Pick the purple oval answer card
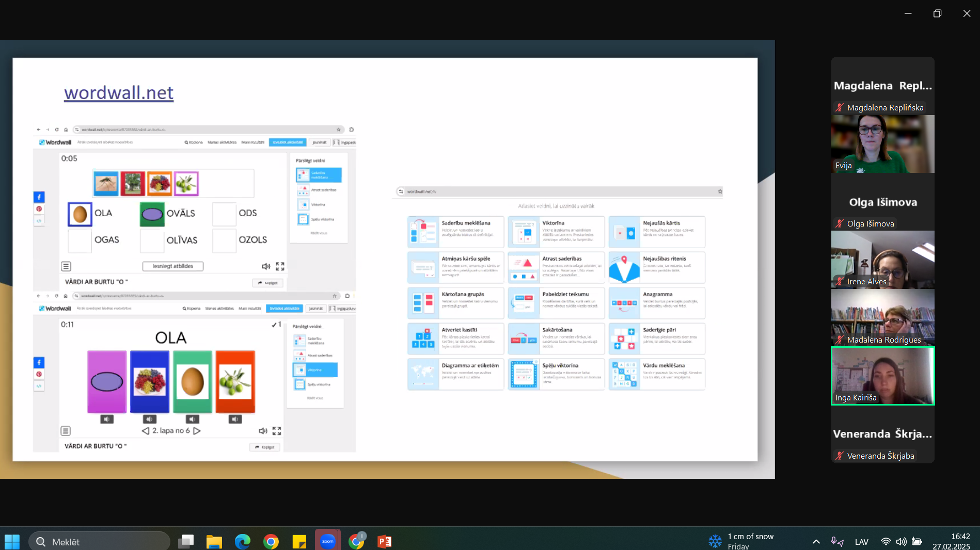Viewport: 980px width, 550px height. click(107, 382)
